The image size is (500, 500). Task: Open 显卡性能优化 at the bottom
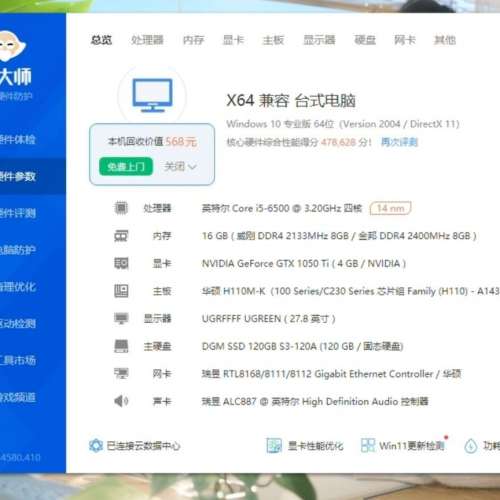pyautogui.click(x=315, y=446)
